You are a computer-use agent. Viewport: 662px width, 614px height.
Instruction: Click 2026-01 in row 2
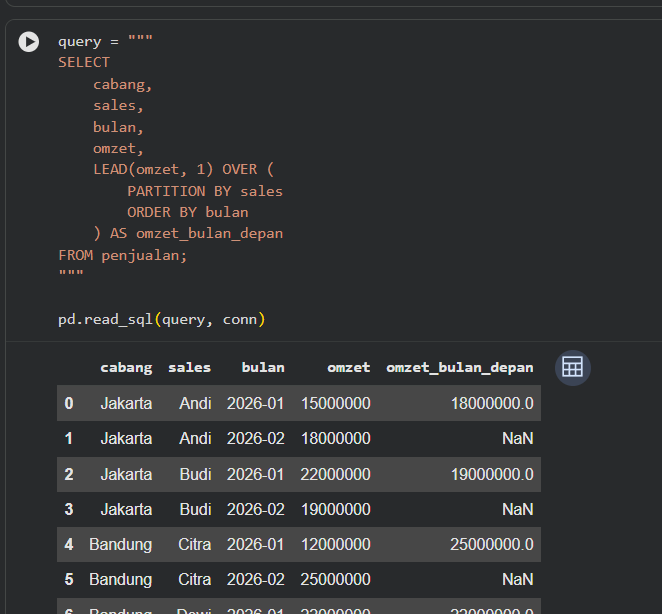pos(255,474)
